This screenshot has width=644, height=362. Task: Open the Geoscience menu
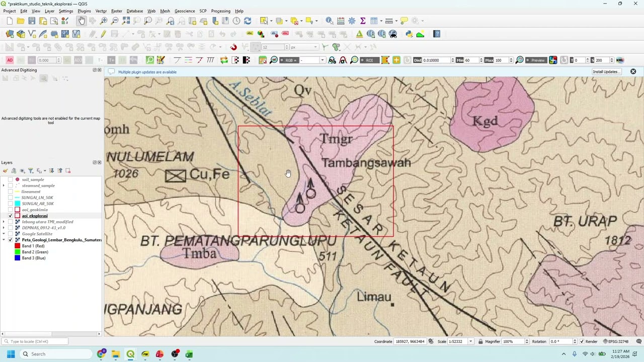(x=185, y=11)
